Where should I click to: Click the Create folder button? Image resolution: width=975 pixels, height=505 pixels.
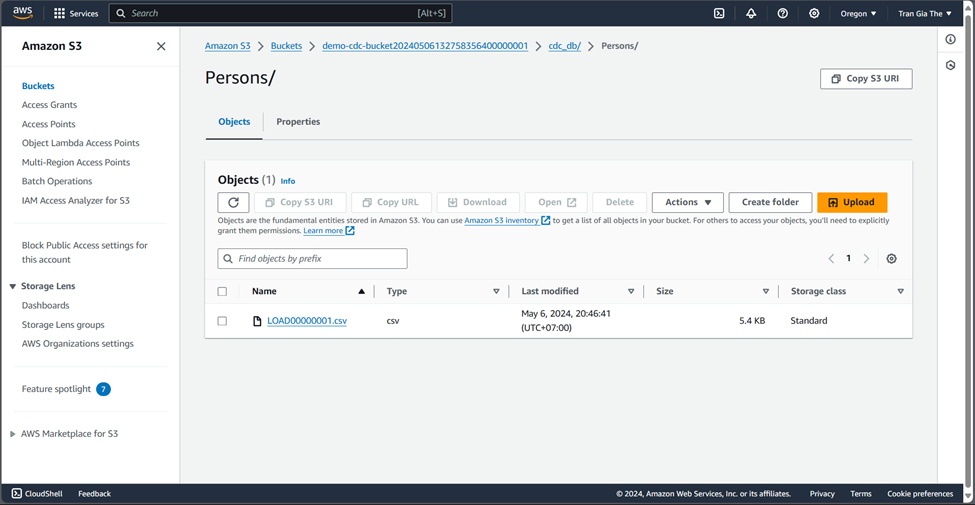(770, 202)
